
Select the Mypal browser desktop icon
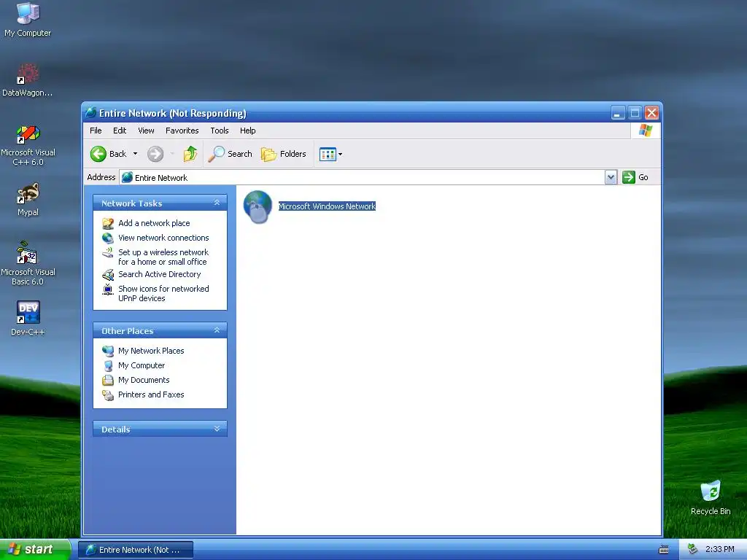28,200
